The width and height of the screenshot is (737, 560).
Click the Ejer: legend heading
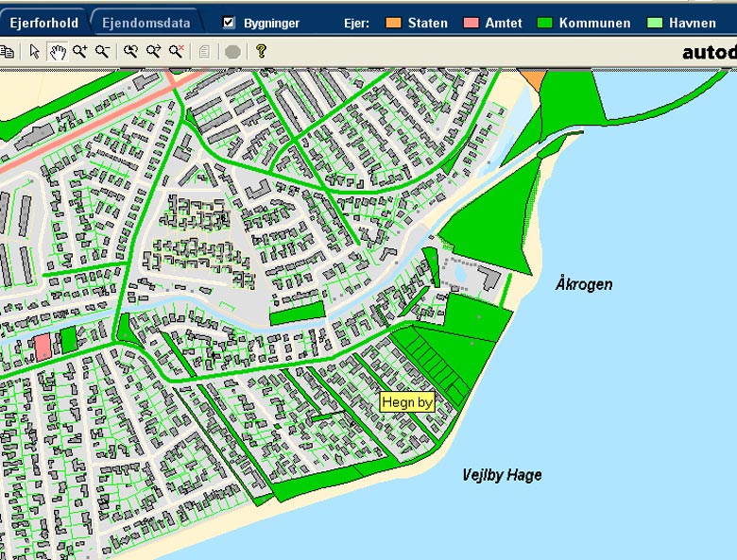click(x=357, y=23)
